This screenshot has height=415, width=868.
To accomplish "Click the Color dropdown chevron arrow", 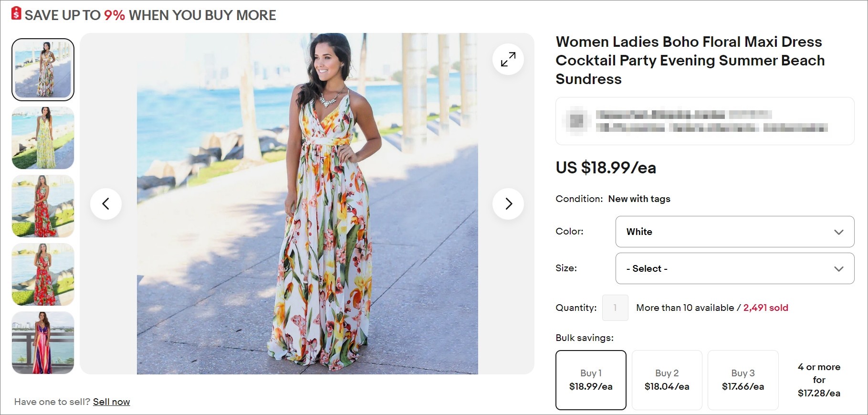I will coord(838,232).
